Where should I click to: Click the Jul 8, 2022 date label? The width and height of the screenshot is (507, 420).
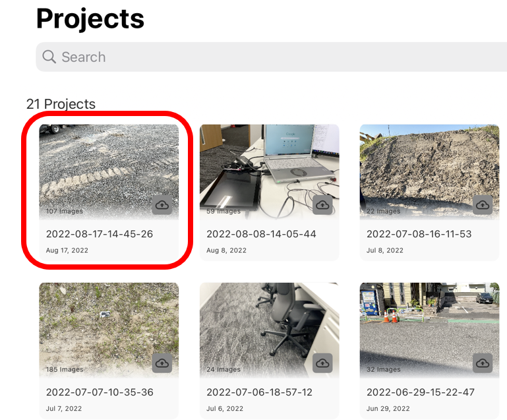[x=385, y=251]
